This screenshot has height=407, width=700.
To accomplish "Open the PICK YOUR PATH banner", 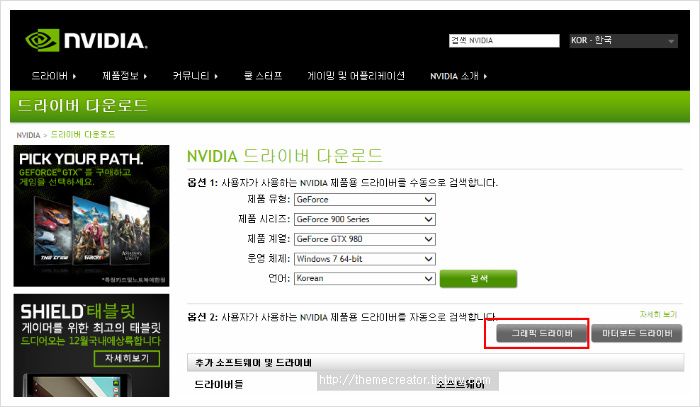I will (x=92, y=216).
